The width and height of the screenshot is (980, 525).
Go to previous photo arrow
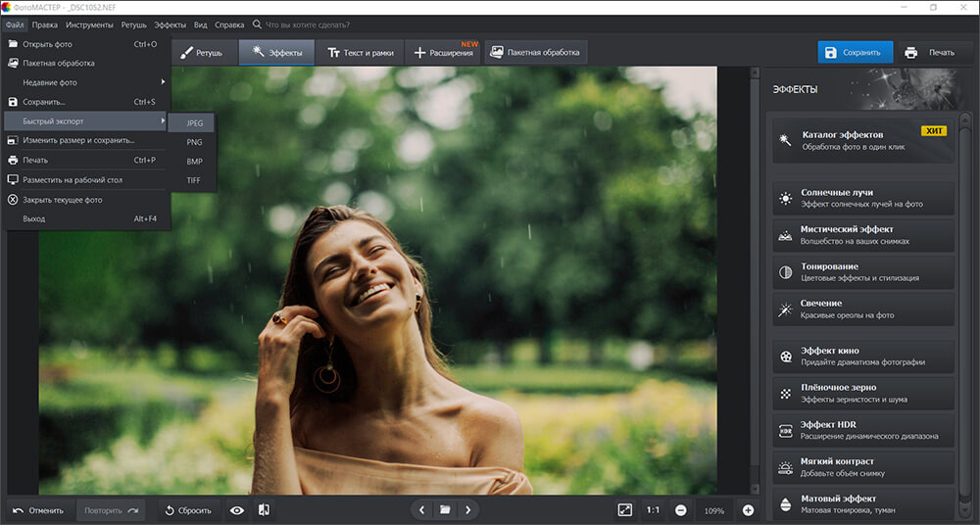tap(421, 510)
